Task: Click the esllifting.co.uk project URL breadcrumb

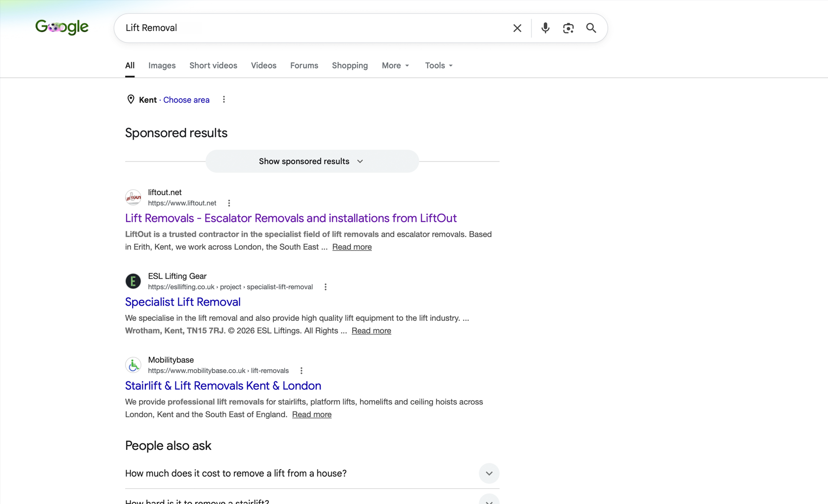Action: click(x=231, y=287)
